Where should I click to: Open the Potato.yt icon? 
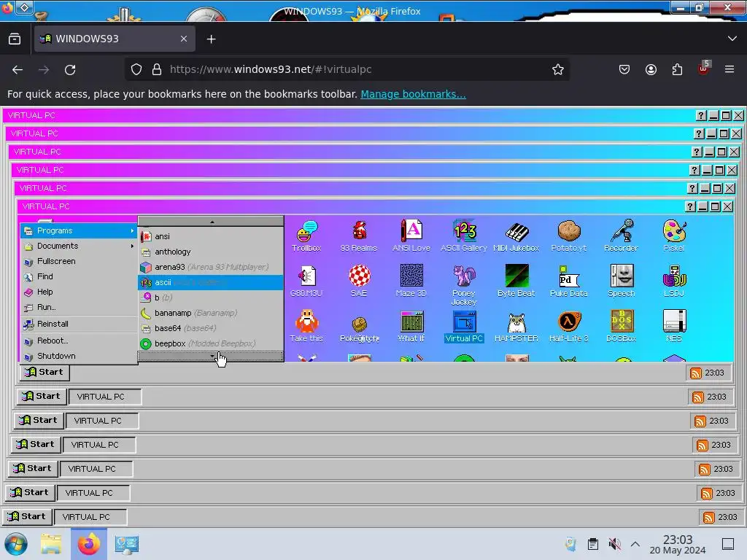coord(569,236)
